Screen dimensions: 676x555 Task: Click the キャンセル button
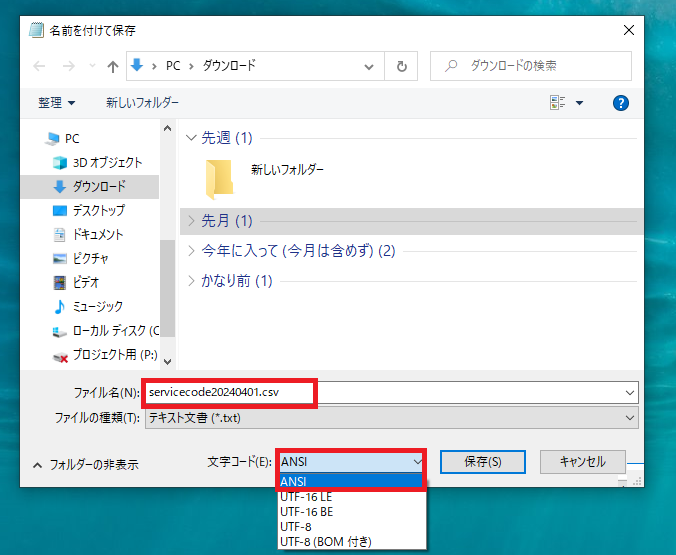(582, 462)
